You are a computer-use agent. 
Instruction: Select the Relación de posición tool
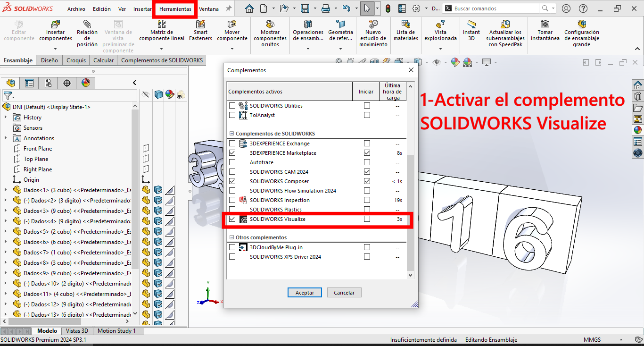(x=87, y=24)
